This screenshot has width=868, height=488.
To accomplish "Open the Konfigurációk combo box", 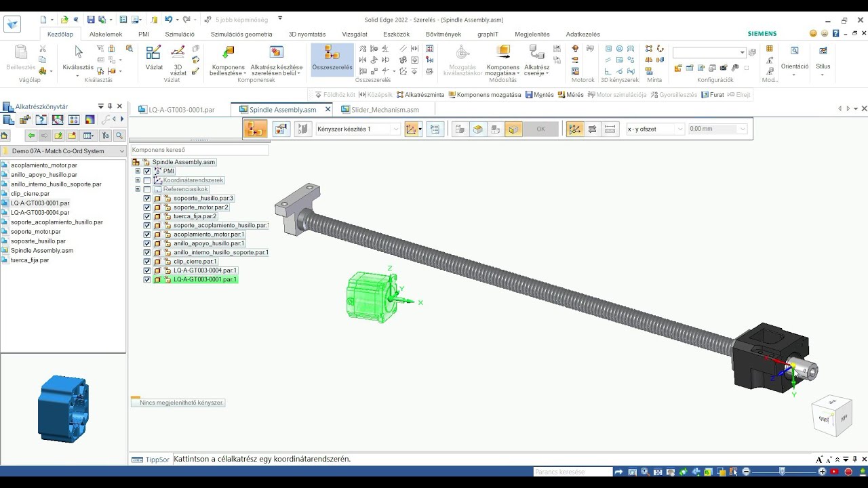I will [709, 52].
